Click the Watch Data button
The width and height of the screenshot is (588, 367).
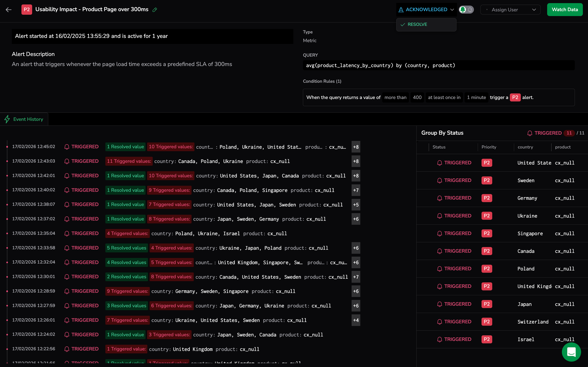click(565, 10)
